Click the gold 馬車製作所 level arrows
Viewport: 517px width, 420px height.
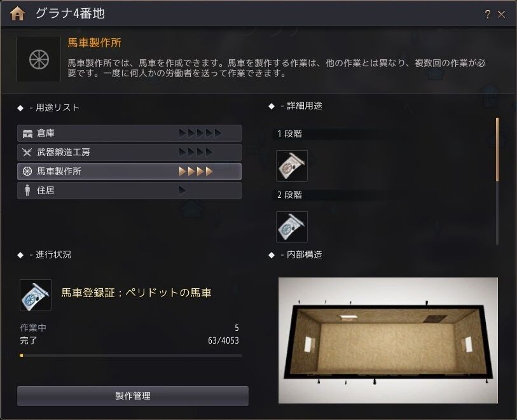196,171
